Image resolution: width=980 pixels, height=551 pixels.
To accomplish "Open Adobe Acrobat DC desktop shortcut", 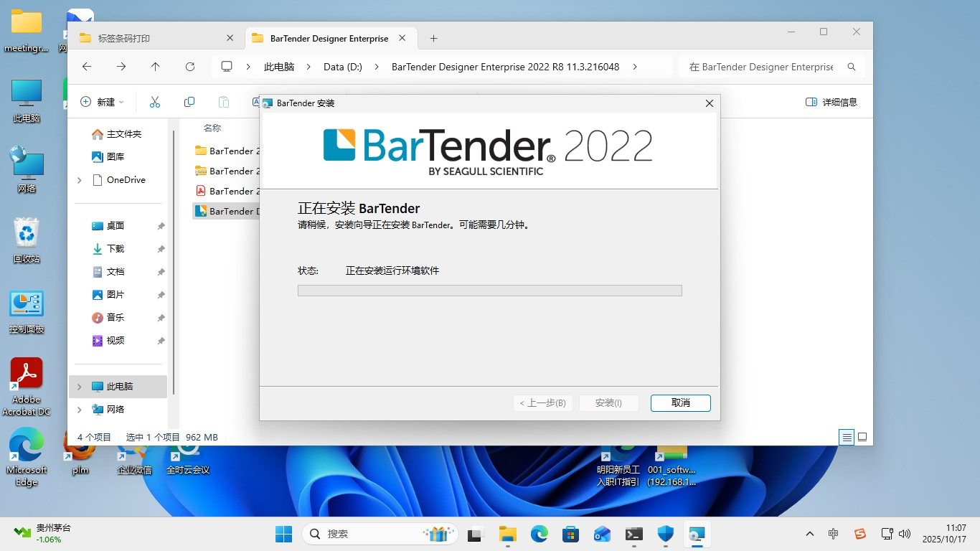I will [27, 387].
